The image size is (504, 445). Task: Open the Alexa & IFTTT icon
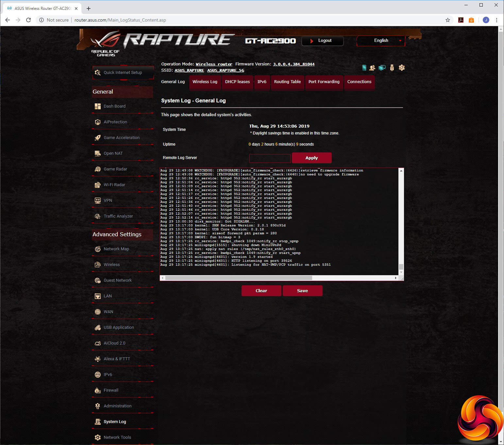pos(97,359)
